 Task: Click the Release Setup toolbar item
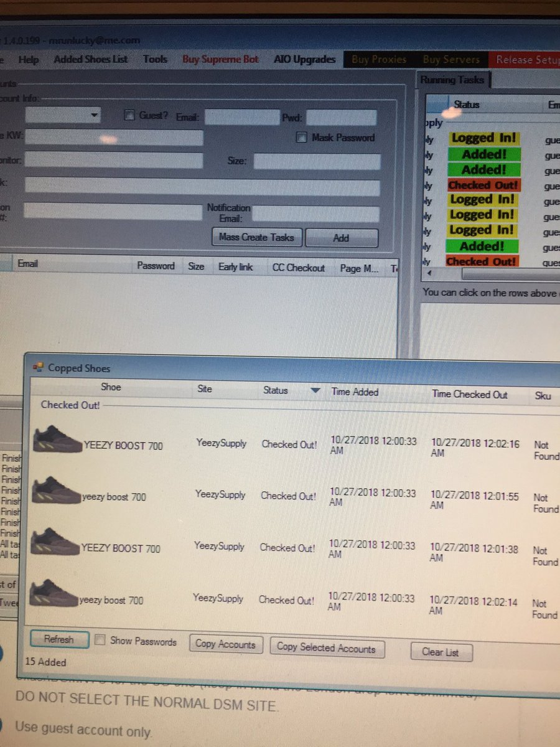coord(527,59)
